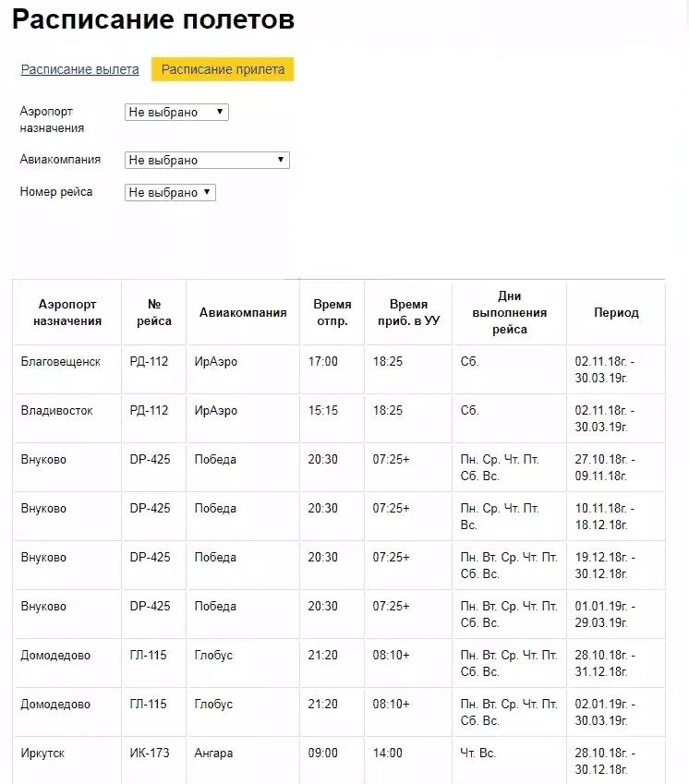Click the Время приб. в УУ column header
The height and width of the screenshot is (784, 689).
coord(408,312)
